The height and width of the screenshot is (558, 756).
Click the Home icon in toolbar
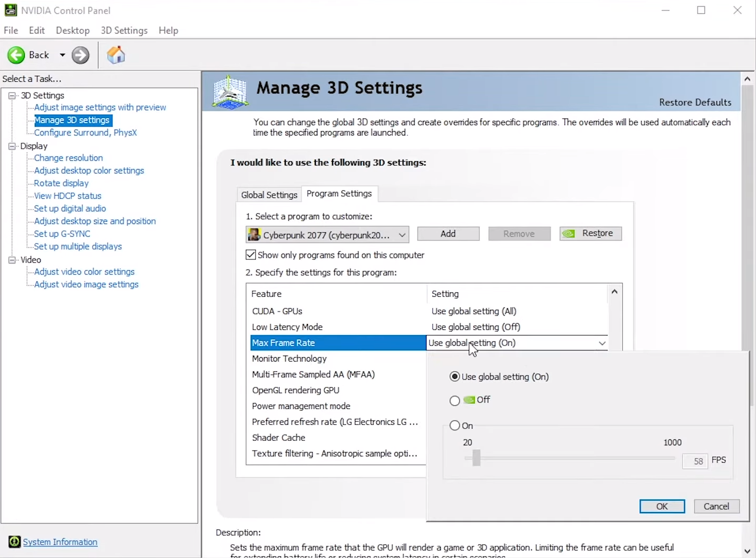click(x=115, y=55)
